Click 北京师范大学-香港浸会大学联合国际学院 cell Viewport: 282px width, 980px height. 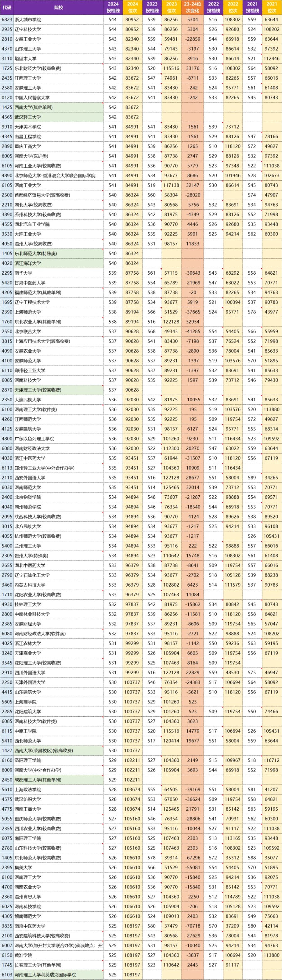pyautogui.click(x=59, y=175)
